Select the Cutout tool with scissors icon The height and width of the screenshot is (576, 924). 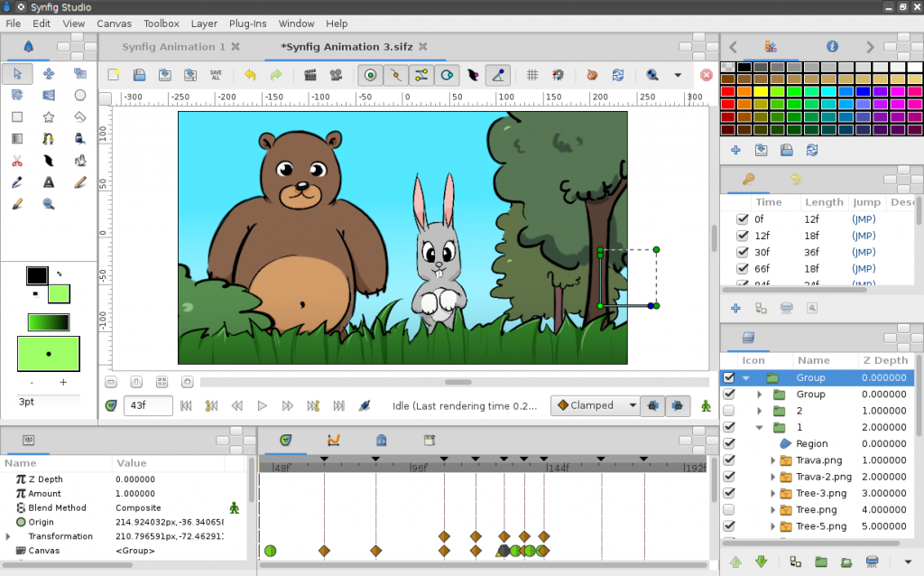(x=17, y=160)
